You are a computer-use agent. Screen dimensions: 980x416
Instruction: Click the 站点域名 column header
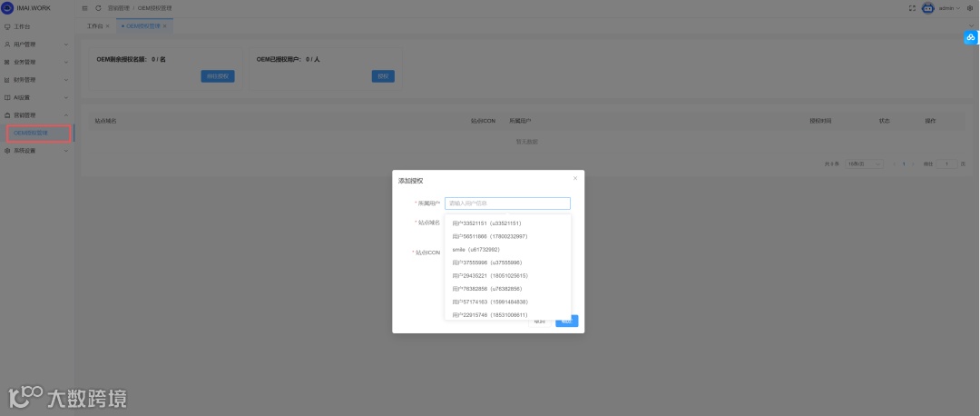pos(105,121)
